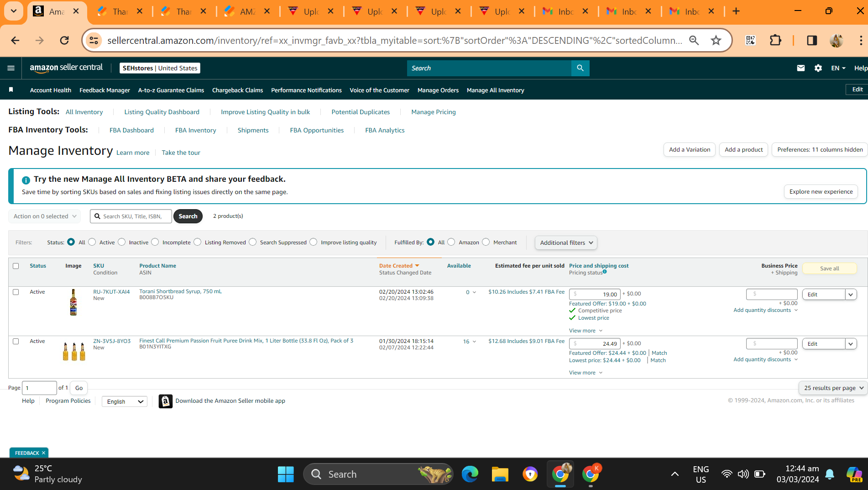This screenshot has width=868, height=490.
Task: Reload the page with the browser refresh icon
Action: pos(64,41)
